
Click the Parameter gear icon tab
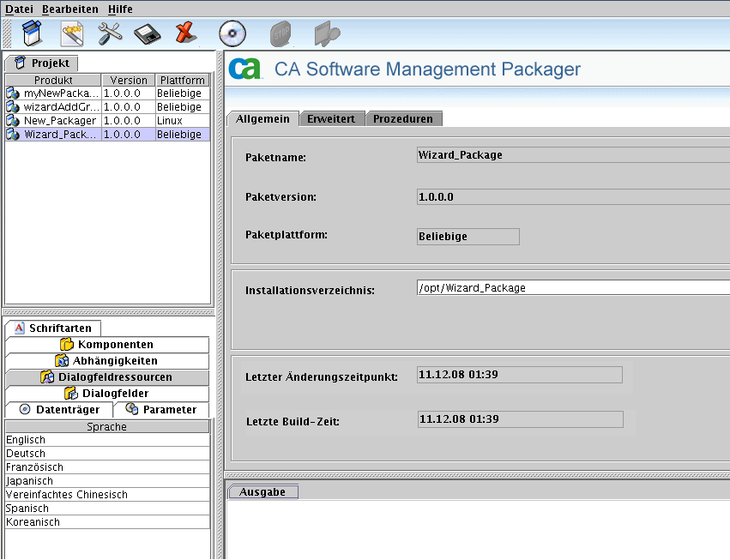(161, 410)
